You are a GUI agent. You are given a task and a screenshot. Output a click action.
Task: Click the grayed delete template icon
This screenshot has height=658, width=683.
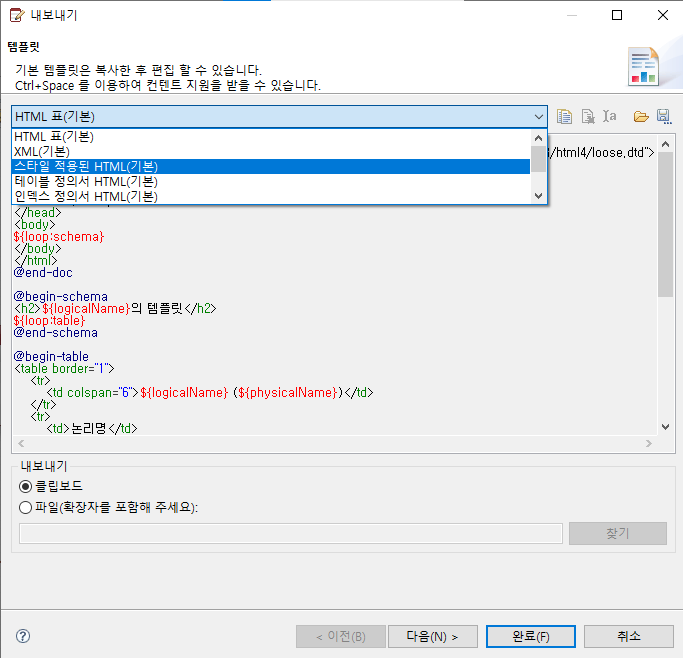pyautogui.click(x=588, y=116)
